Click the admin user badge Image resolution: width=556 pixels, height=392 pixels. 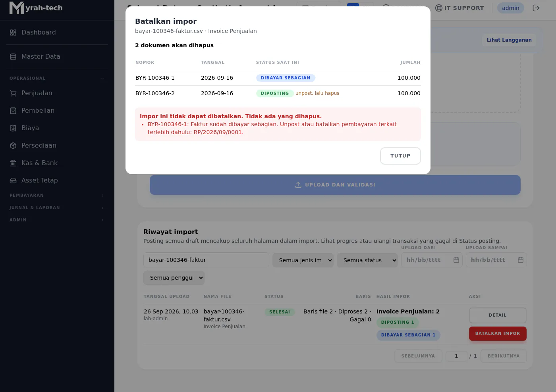pyautogui.click(x=511, y=8)
